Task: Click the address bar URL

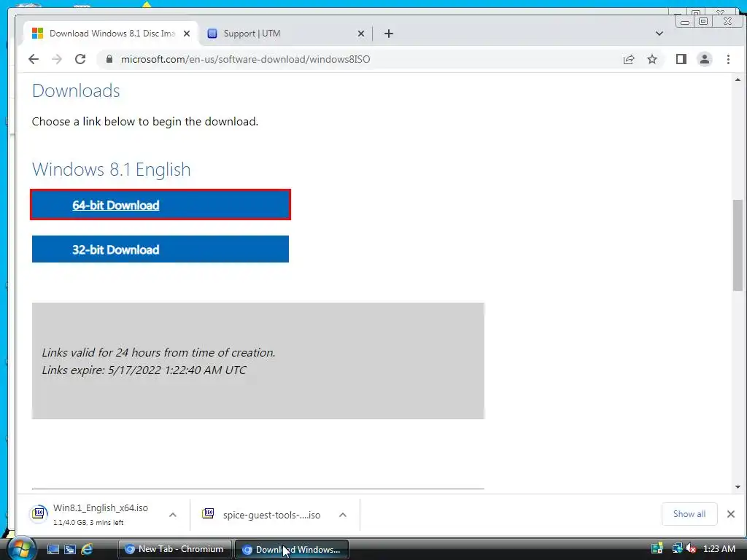Action: pyautogui.click(x=245, y=59)
